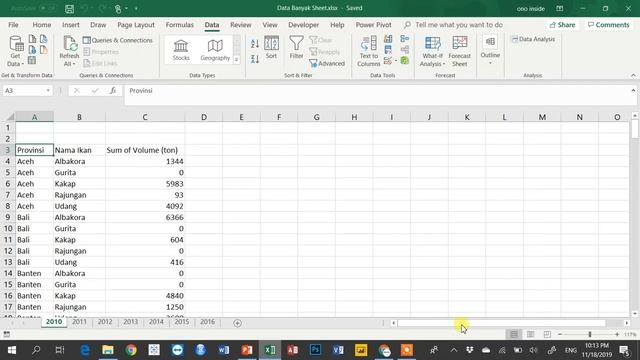Switch to Page Break Preview
Viewport: 640px width, 360px height.
547,334
